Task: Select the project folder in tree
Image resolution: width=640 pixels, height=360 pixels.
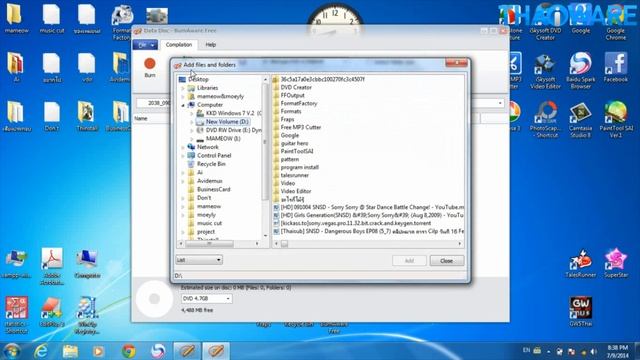Action: [x=206, y=232]
